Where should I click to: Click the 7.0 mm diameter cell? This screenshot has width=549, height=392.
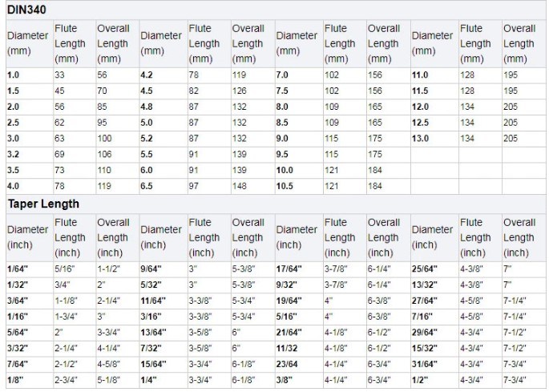[x=282, y=75]
